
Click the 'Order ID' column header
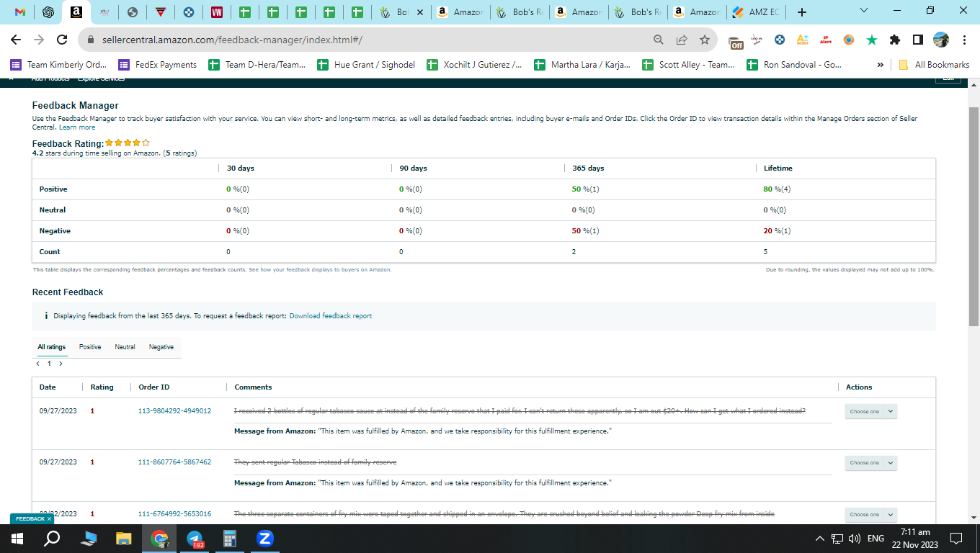coord(154,387)
